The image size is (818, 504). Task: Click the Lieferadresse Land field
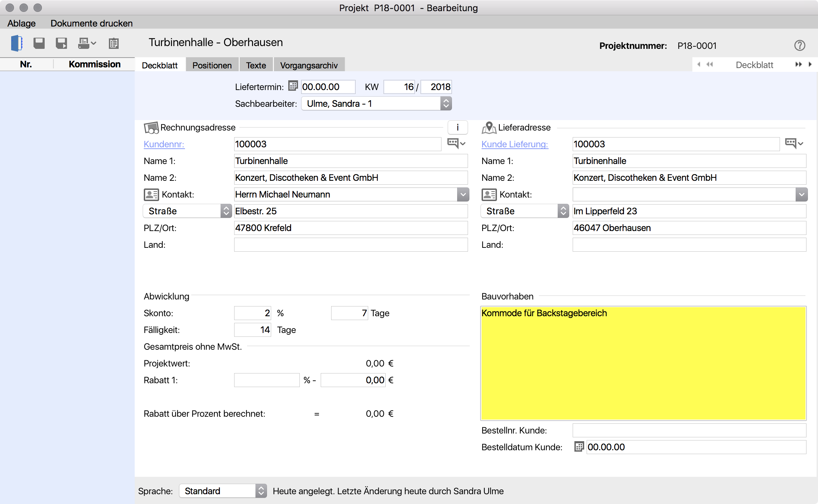tap(689, 245)
